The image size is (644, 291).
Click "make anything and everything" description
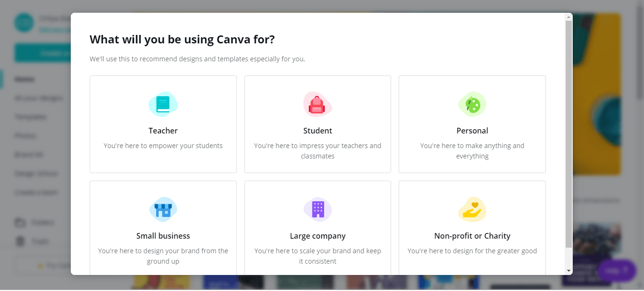[472, 151]
